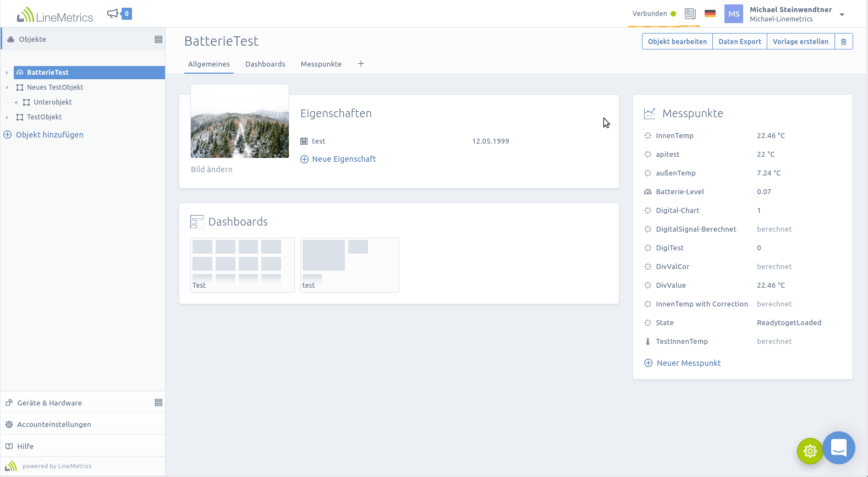Click the megaphone notifications icon

(x=113, y=14)
